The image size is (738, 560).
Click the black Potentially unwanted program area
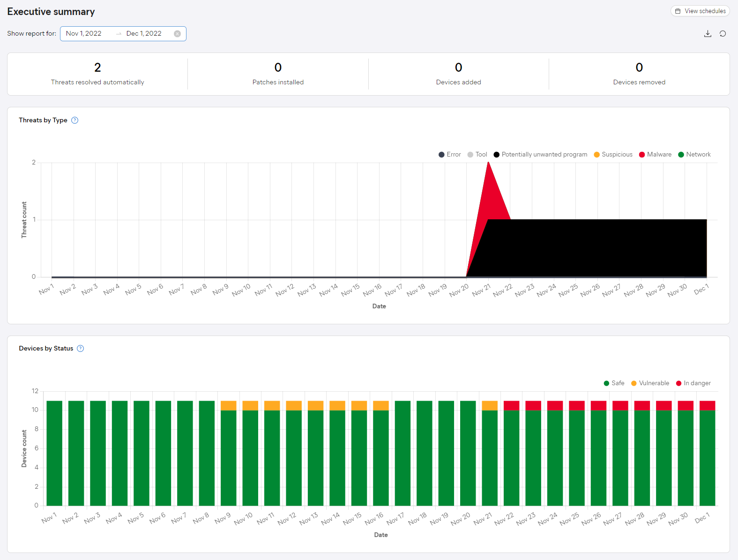click(595, 248)
